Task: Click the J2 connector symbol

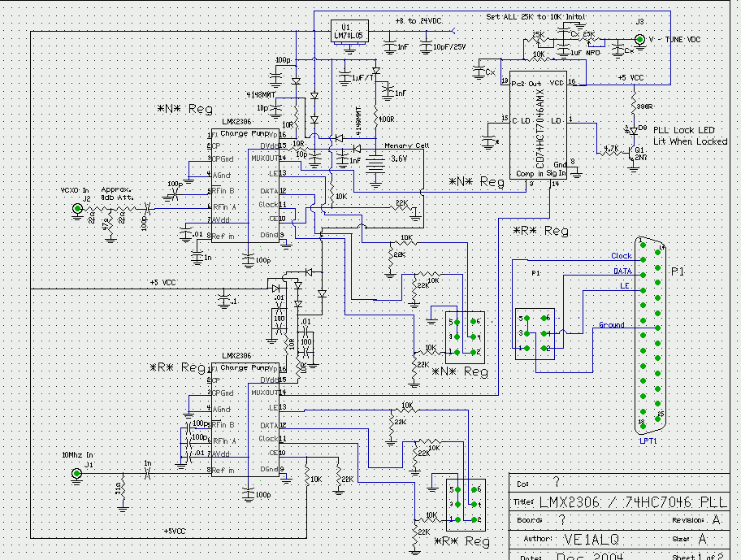Action: click(x=77, y=208)
